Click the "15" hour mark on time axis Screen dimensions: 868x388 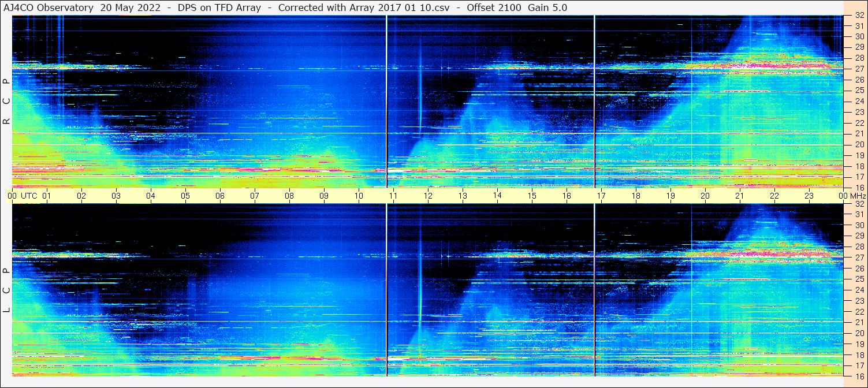(532, 196)
